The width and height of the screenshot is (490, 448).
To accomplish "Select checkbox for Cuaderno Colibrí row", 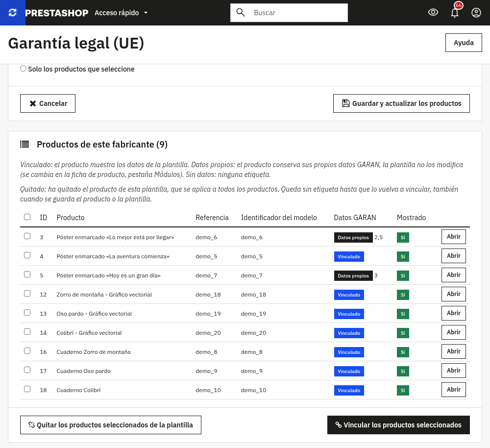I will 27,389.
